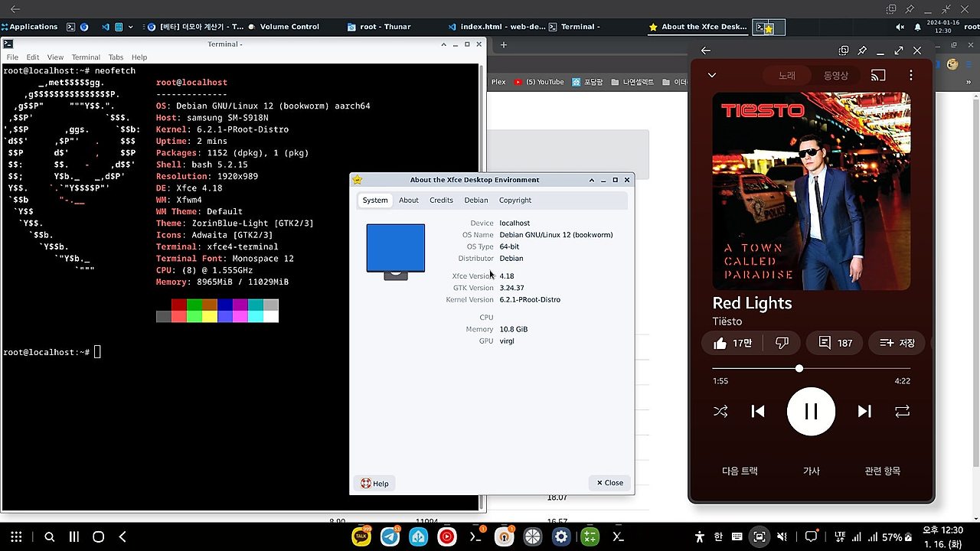The width and height of the screenshot is (980, 551).
Task: Open the View menu in Terminal
Action: [55, 57]
